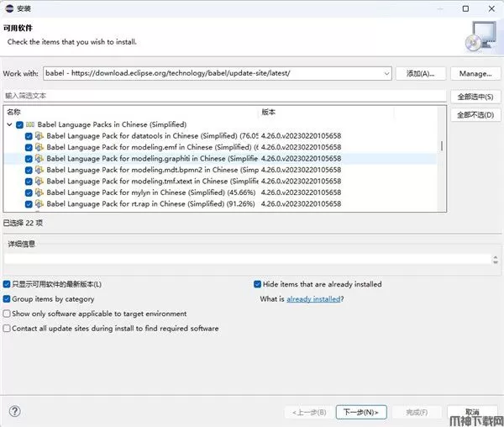The height and width of the screenshot is (427, 504).
Task: Click the feature icon of the modeling.graphiti language pack
Action: coord(39,158)
